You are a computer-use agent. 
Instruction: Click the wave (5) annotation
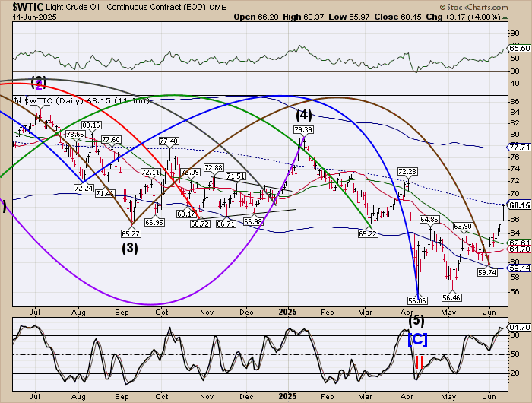coord(417,320)
